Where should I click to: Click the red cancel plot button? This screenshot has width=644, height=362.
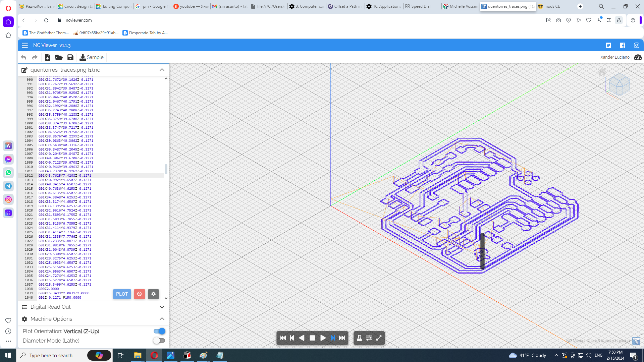tap(140, 294)
